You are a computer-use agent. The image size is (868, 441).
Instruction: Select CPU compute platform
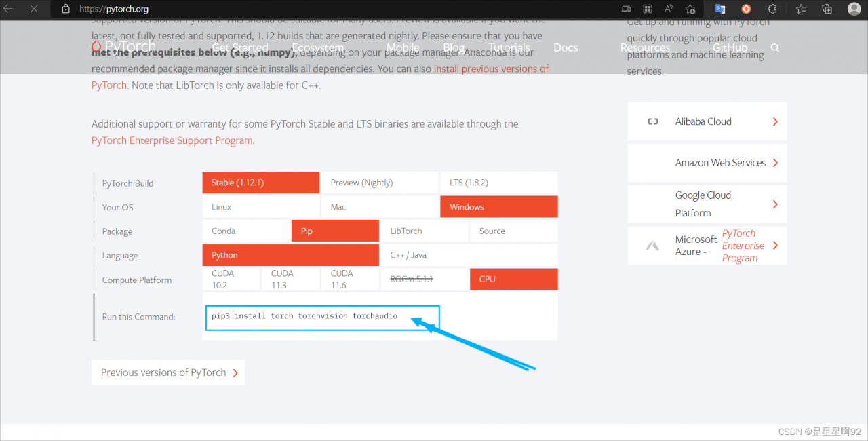[514, 280]
